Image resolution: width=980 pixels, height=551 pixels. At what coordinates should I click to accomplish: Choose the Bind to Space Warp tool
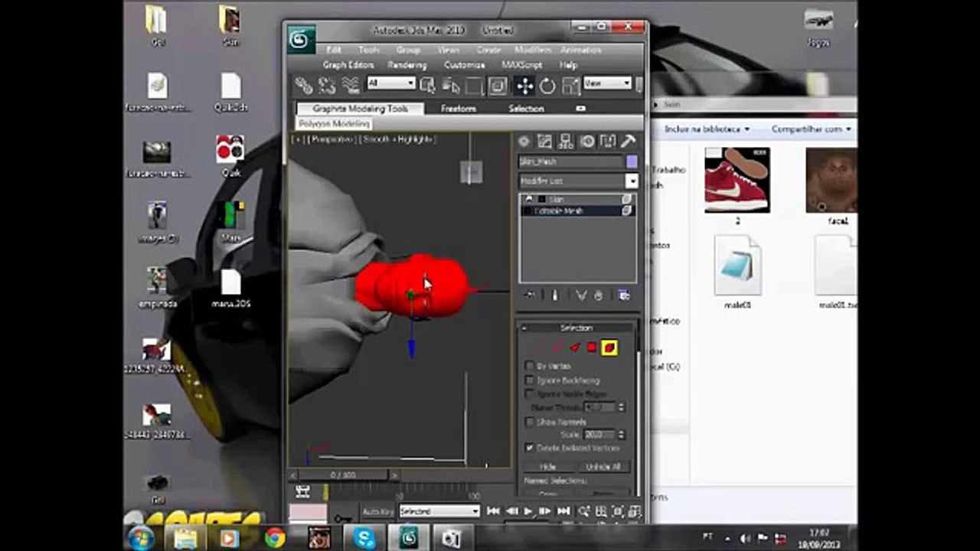point(351,86)
